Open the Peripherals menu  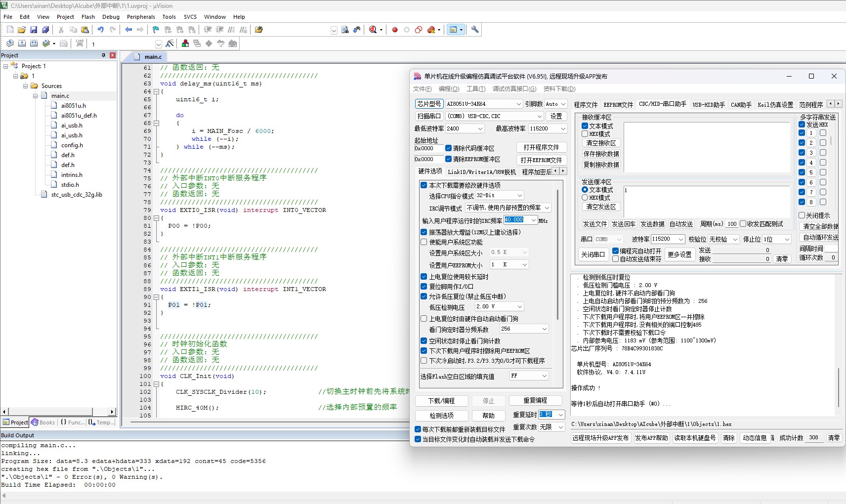(141, 17)
